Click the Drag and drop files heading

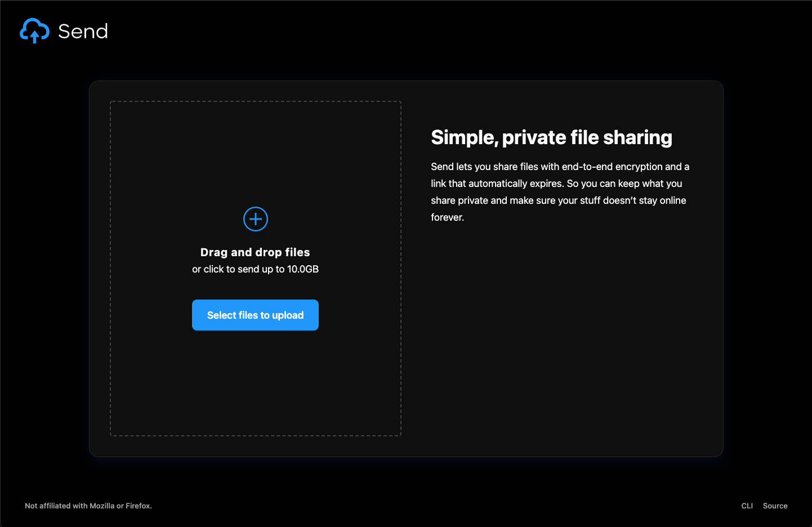(255, 252)
